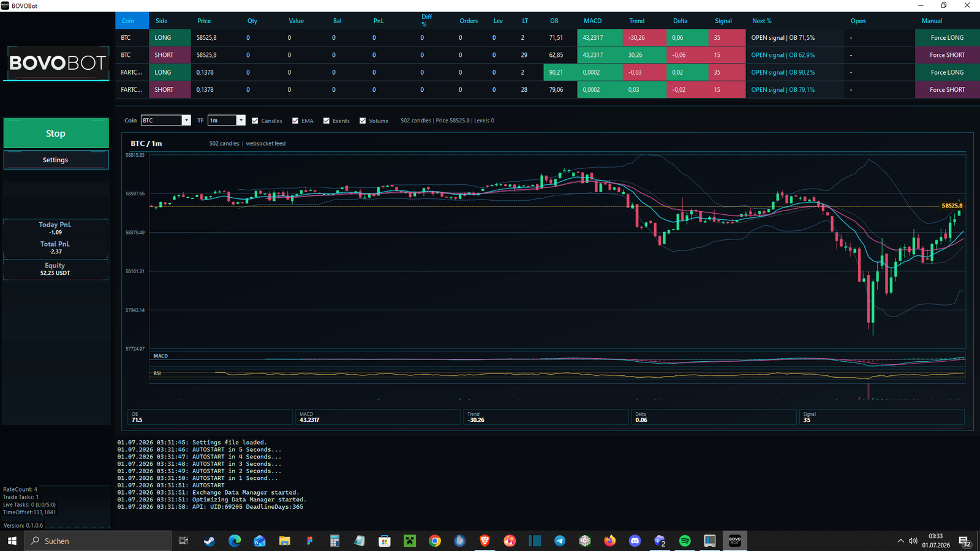Click the green Stop button
The width and height of the screenshot is (980, 551).
tap(56, 133)
